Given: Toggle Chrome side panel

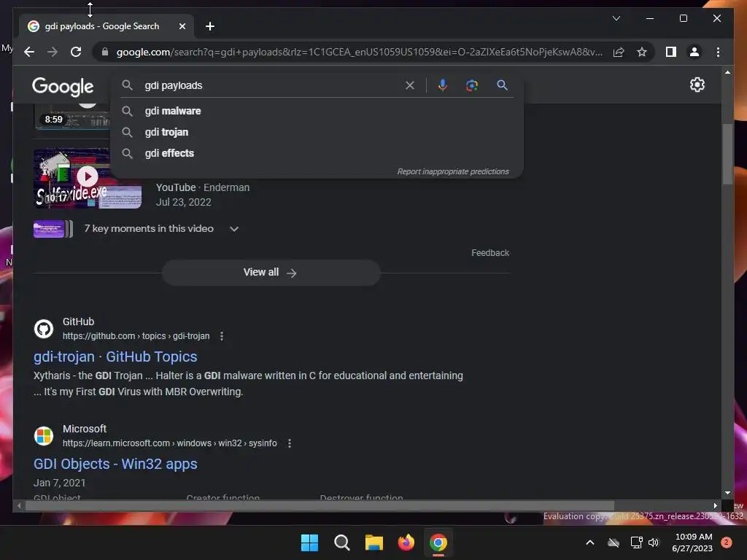Looking at the screenshot, I should (x=671, y=52).
